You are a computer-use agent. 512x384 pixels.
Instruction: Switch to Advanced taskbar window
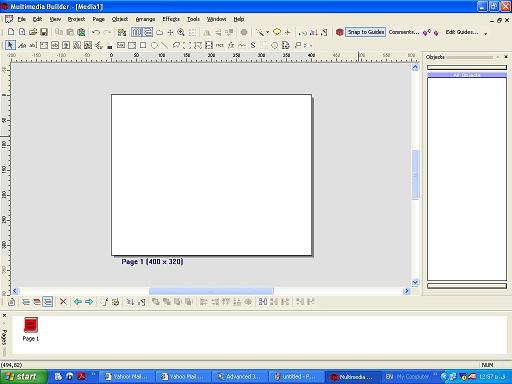tap(240, 377)
